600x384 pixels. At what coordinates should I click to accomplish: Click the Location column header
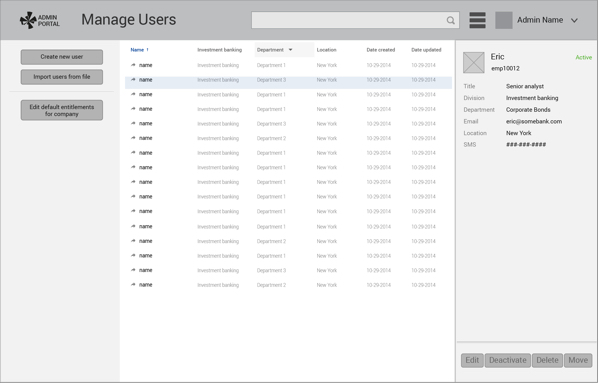326,50
